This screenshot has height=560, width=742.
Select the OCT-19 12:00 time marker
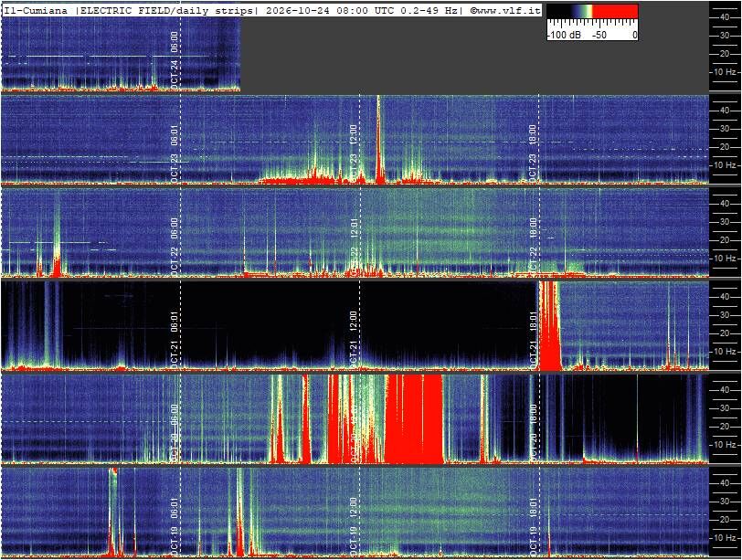point(353,526)
